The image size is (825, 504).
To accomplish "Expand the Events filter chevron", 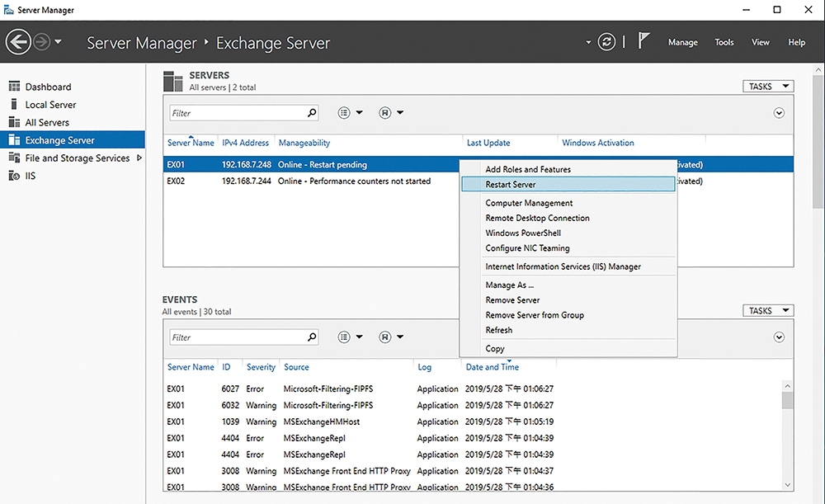I will pyautogui.click(x=779, y=337).
